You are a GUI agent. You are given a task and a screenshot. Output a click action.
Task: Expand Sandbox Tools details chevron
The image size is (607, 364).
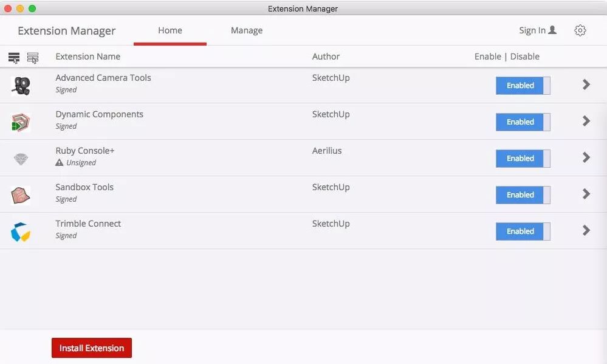click(x=586, y=194)
